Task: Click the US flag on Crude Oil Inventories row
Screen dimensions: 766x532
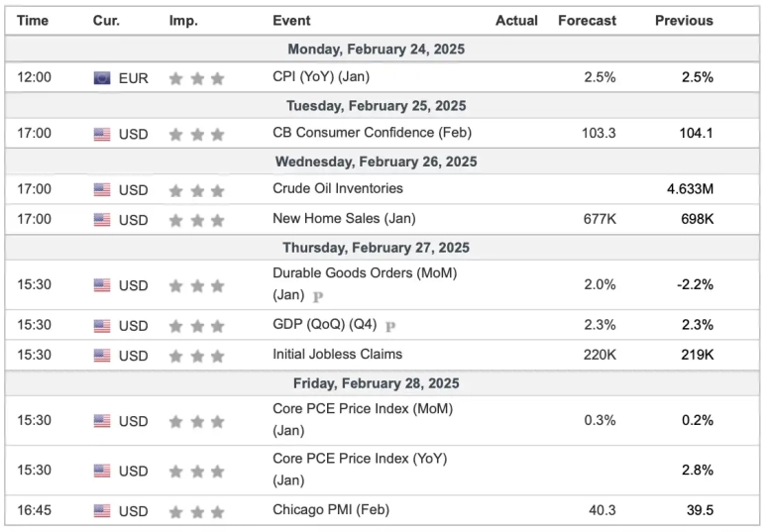Action: coord(102,189)
